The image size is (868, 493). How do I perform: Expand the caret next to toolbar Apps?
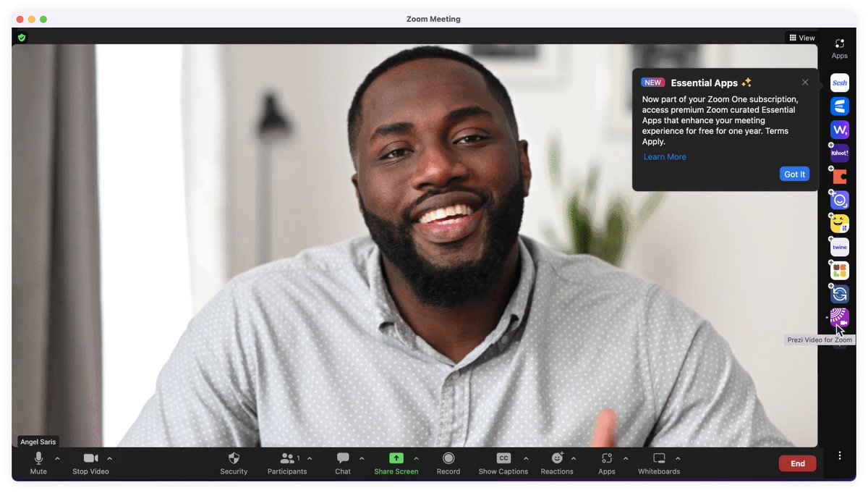point(626,458)
